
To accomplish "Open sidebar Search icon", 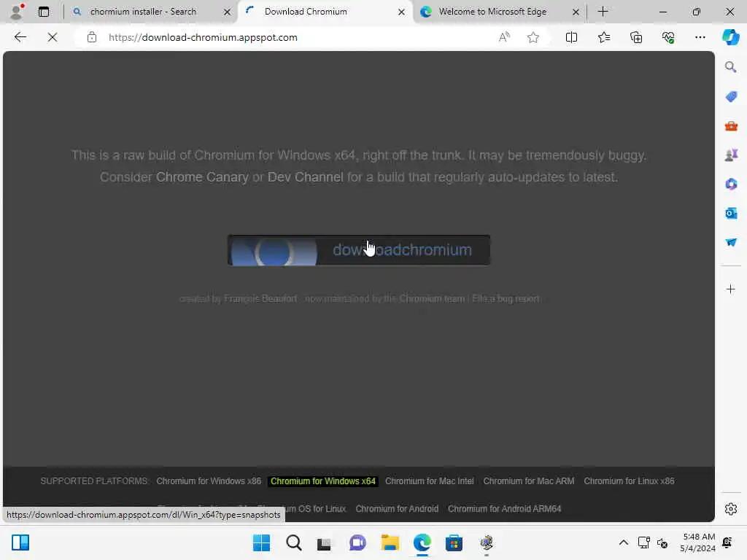I will 730,67.
